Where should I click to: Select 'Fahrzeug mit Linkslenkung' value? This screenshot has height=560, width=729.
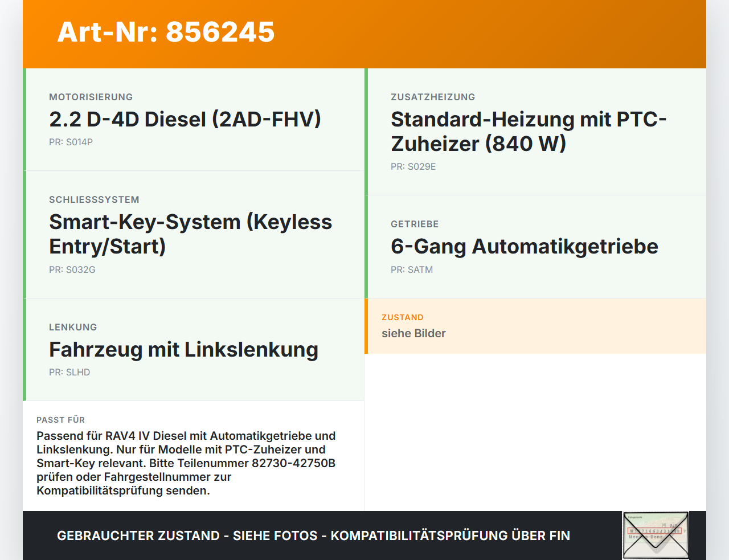tap(183, 349)
